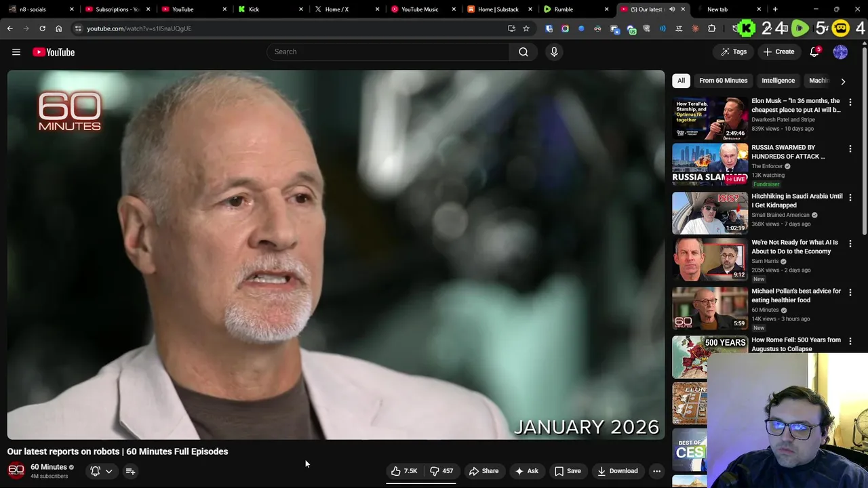Go back with browser back arrow
Viewport: 868px width, 488px height.
click(9, 28)
